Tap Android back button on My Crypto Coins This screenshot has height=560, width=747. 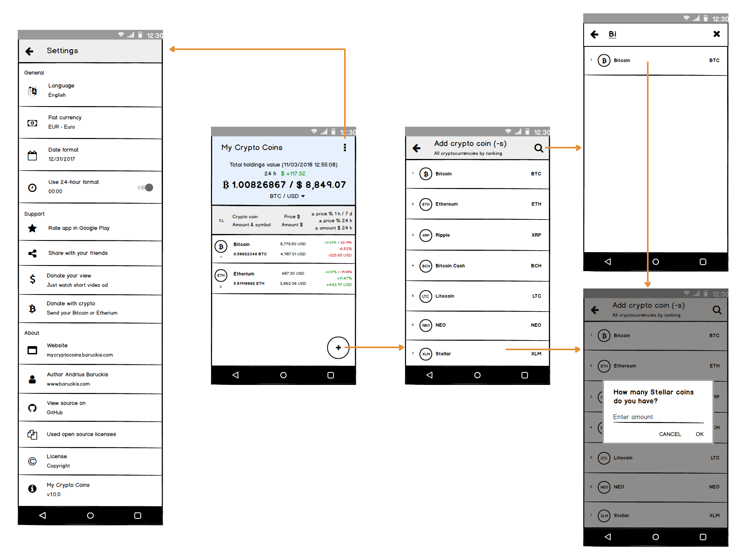(x=236, y=375)
